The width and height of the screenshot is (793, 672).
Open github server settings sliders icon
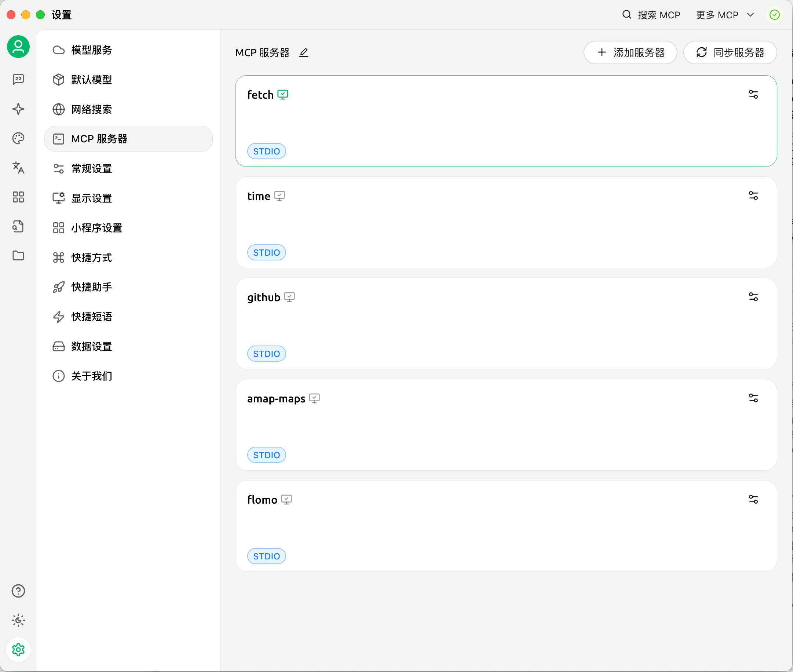point(753,297)
